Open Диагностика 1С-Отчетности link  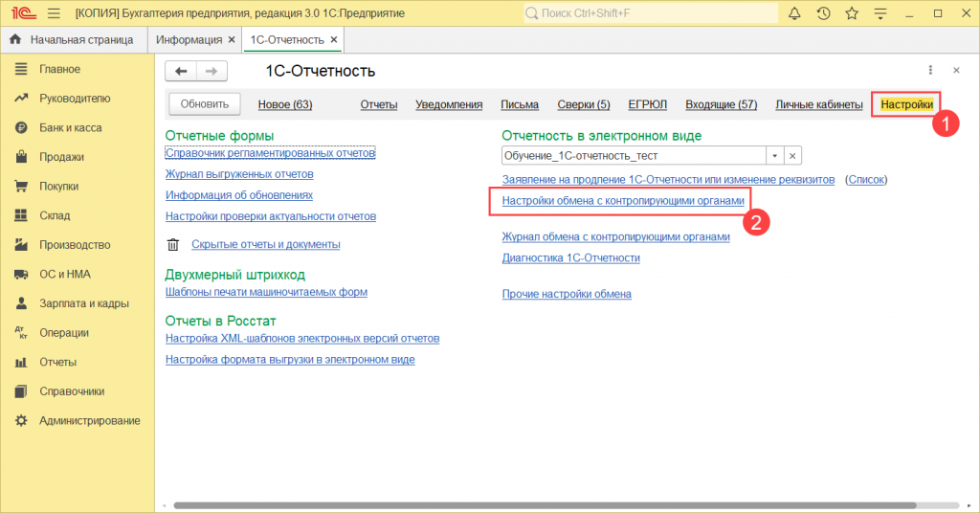(x=570, y=257)
